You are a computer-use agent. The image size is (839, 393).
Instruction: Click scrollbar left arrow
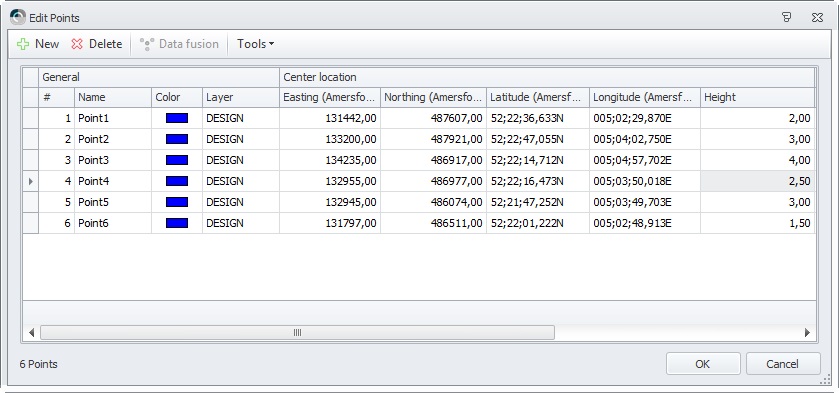click(31, 332)
